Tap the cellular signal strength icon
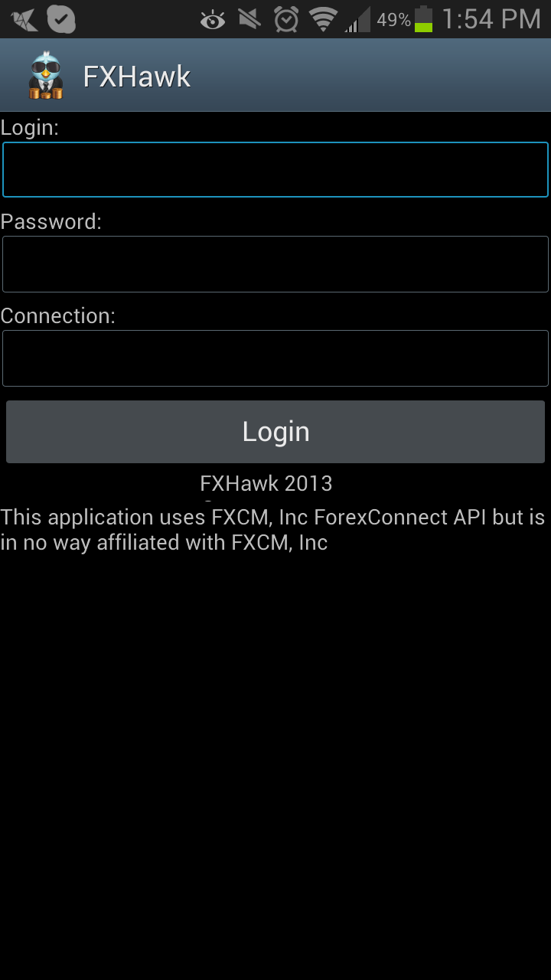Image resolution: width=551 pixels, height=980 pixels. pos(357,20)
